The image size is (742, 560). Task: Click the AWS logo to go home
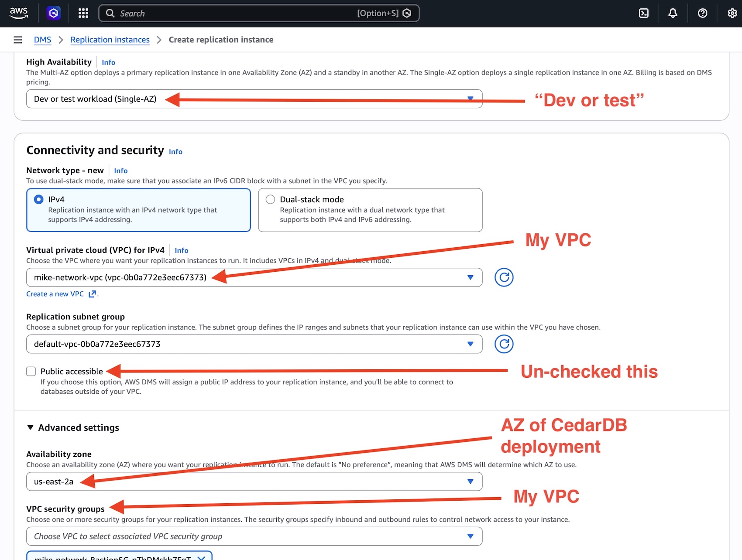point(18,13)
